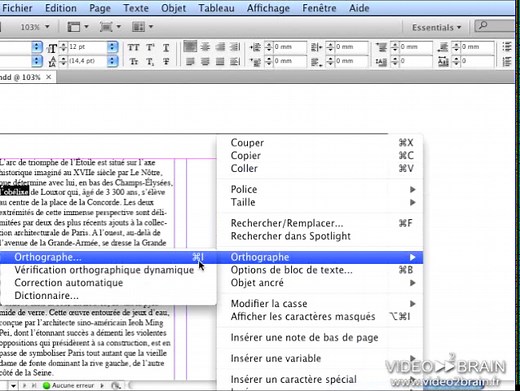The image size is (520, 391).
Task: Toggle All Caps (TT) text style
Action: [134, 48]
